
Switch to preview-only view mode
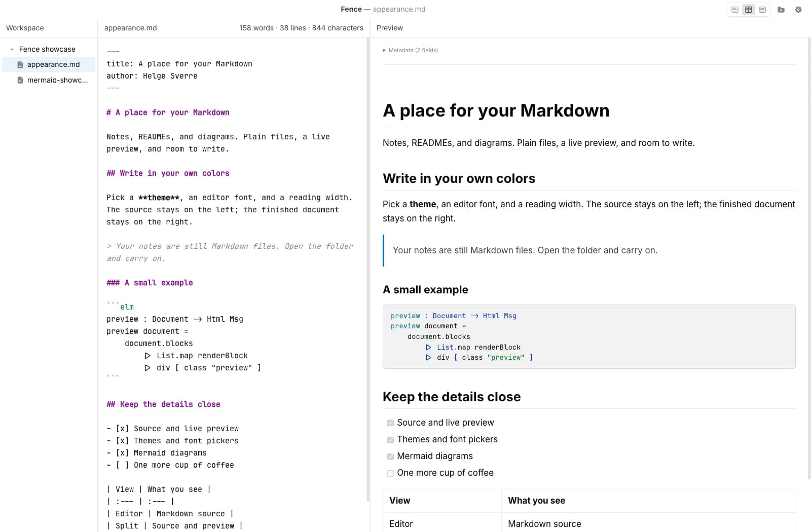(x=762, y=10)
